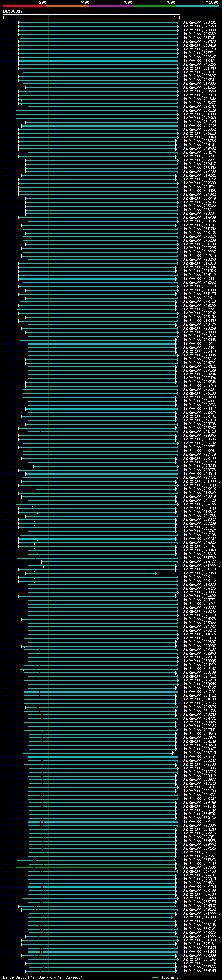Select the UniRef100_Q7XY16 label
Image resolution: width=222 pixels, height=980 pixels.
point(199,489)
